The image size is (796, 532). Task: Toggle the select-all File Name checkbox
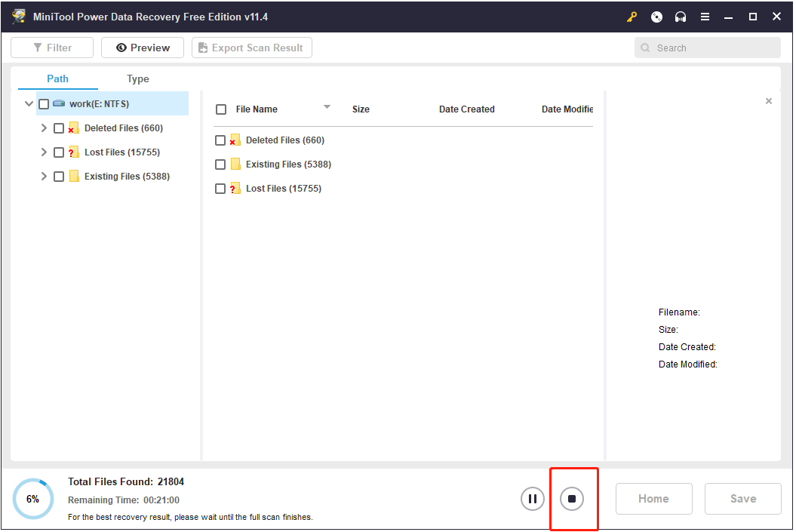(221, 109)
